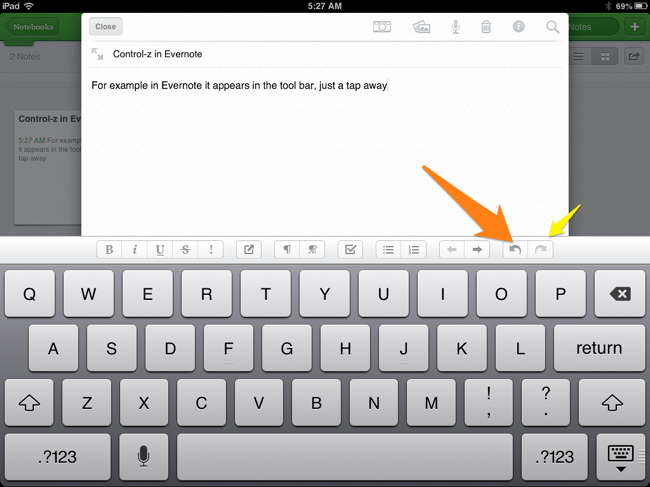Delete the note with trash icon

click(x=486, y=27)
